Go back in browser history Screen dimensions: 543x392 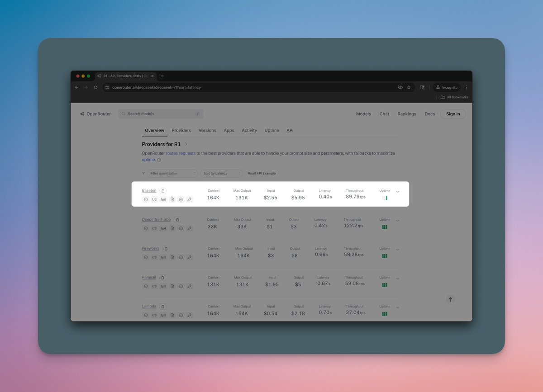tap(76, 87)
